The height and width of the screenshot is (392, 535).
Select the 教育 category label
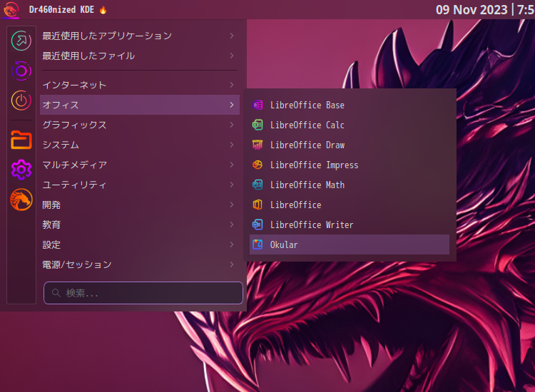(x=51, y=225)
